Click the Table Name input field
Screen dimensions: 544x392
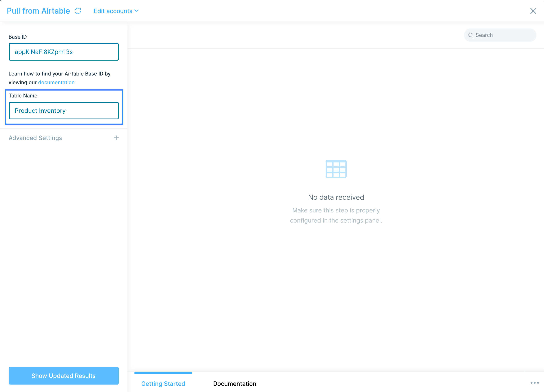click(x=63, y=111)
